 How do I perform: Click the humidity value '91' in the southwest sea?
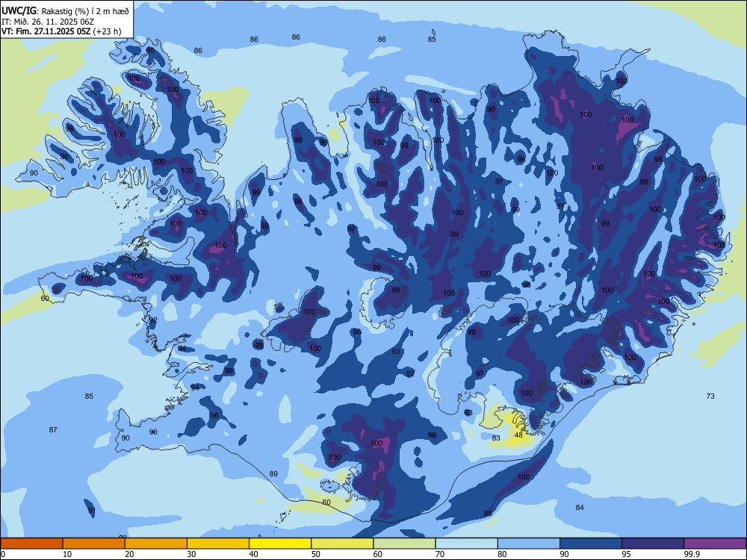pos(91,511)
